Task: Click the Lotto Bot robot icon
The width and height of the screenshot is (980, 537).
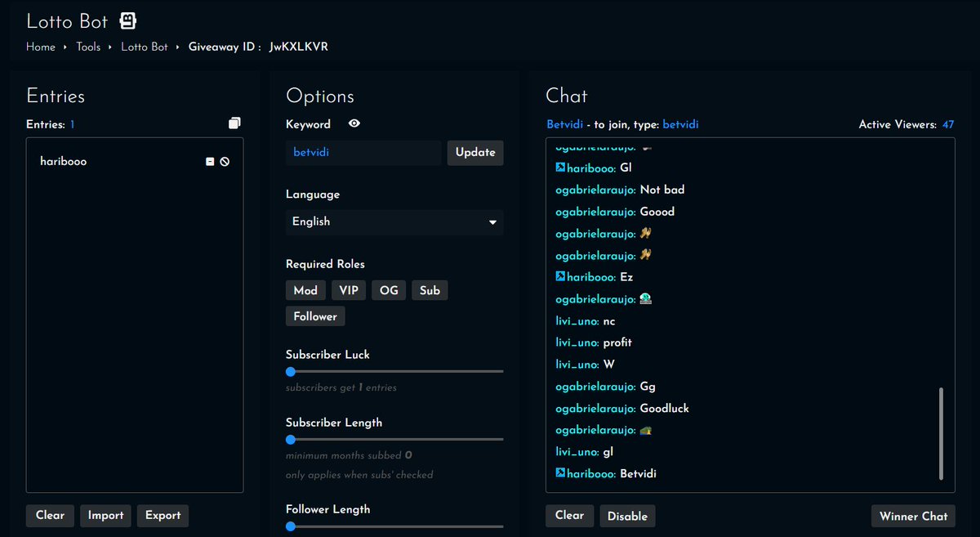Action: (x=128, y=20)
